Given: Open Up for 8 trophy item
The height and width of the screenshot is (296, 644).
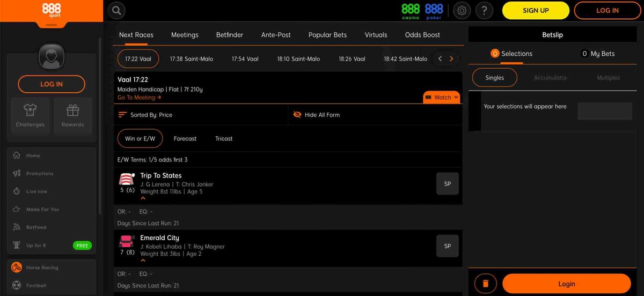Looking at the screenshot, I should coord(52,245).
